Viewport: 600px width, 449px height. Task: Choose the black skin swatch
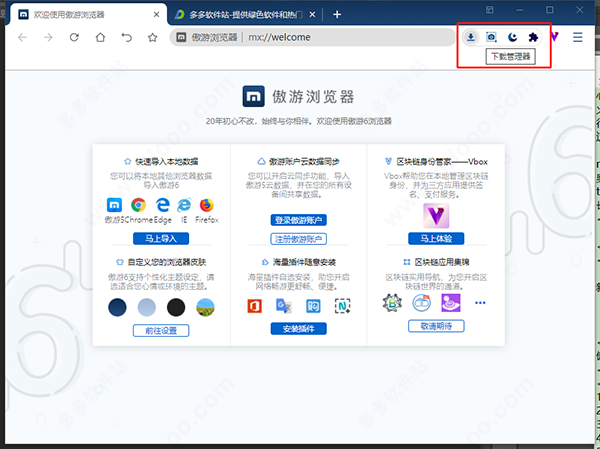coord(176,307)
